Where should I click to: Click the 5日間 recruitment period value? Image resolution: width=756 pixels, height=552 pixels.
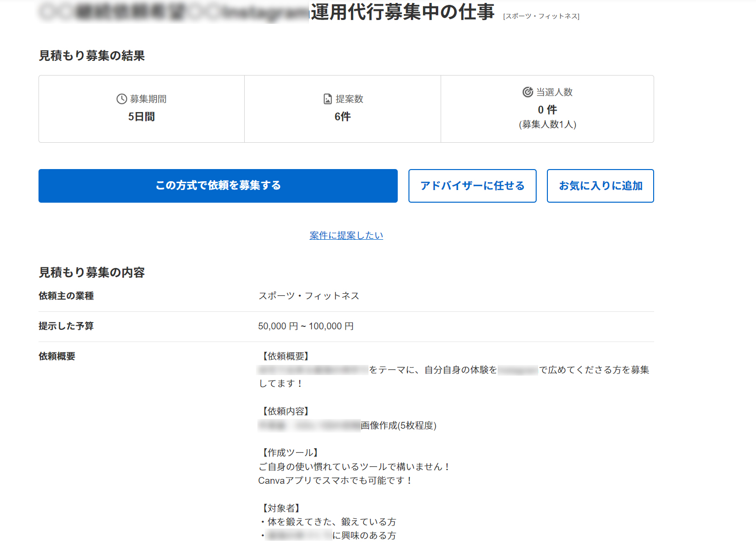click(x=141, y=116)
